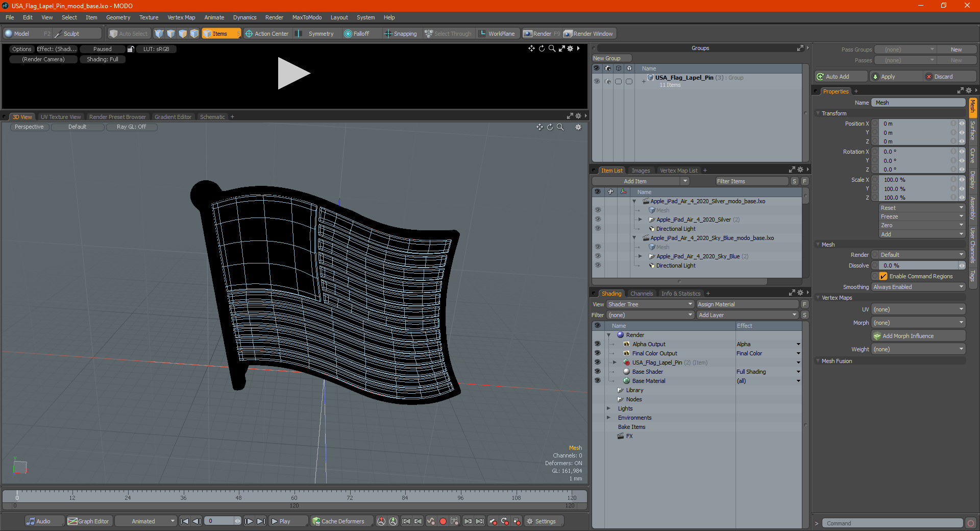Click frame 60 on timeline ruler
Screen dimensions: 980x531
[x=294, y=497]
